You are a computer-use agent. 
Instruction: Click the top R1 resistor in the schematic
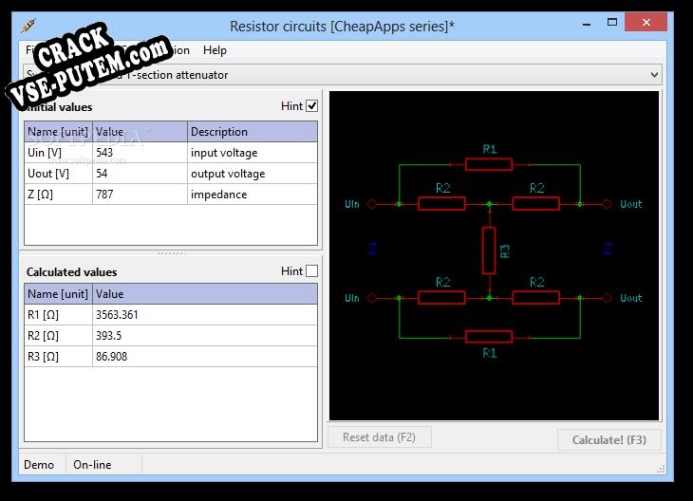tap(489, 164)
